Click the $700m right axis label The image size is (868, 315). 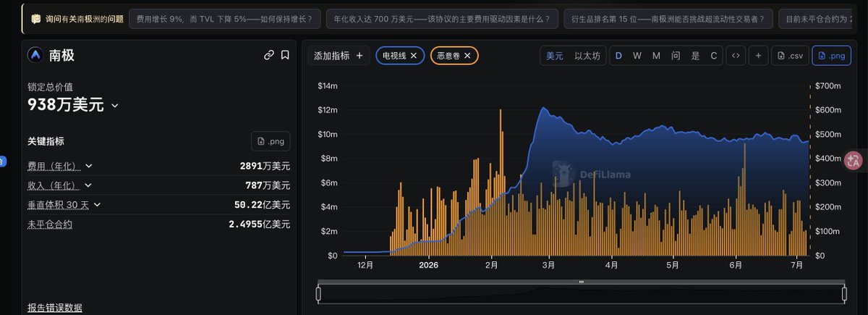(x=829, y=86)
